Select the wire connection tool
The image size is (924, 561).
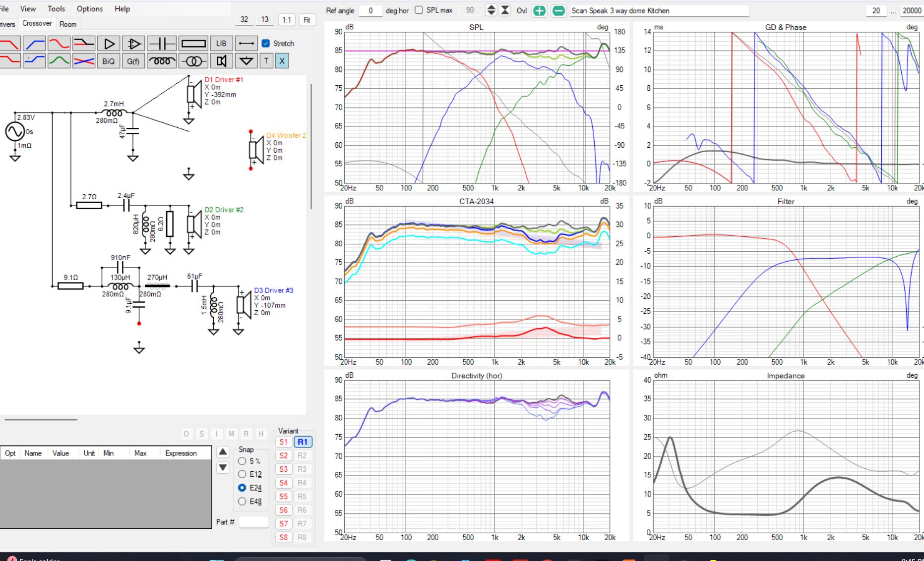point(246,44)
